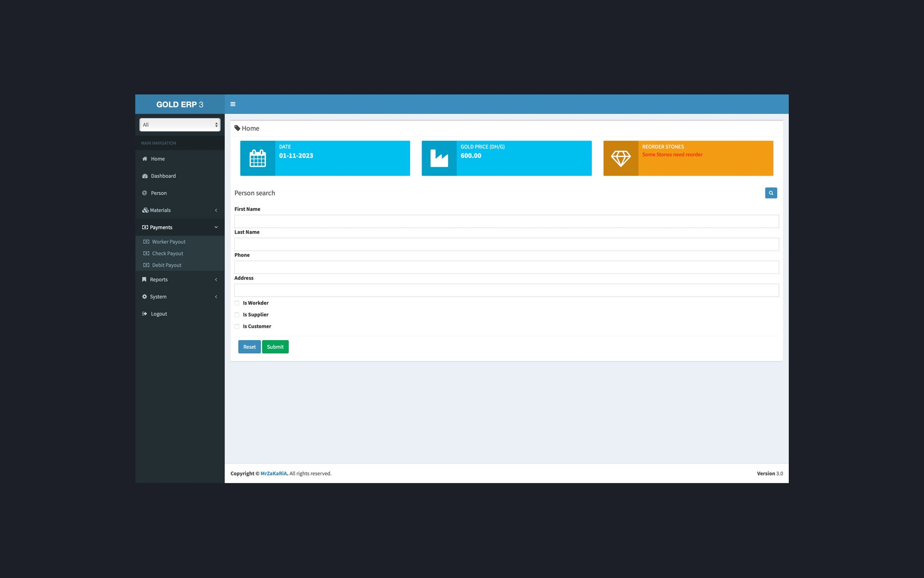Click the blue Reset button

[x=249, y=347]
